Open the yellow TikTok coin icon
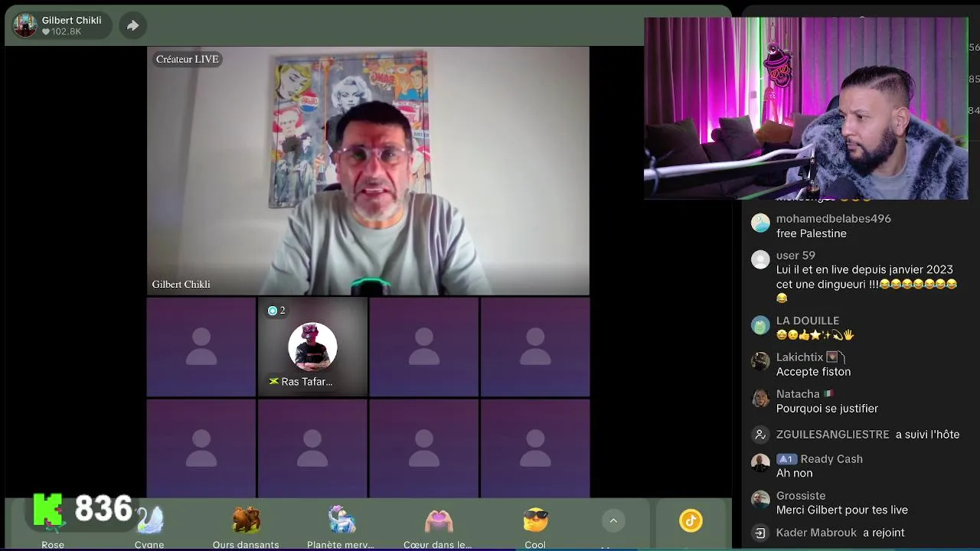This screenshot has width=980, height=551. coord(691,521)
